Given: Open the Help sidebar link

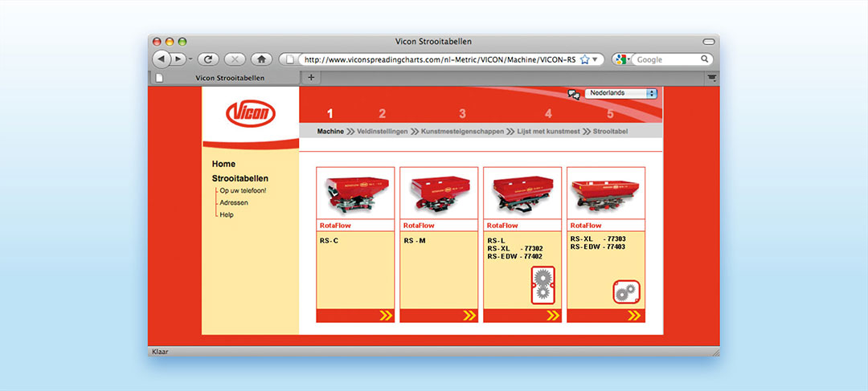Looking at the screenshot, I should (227, 215).
